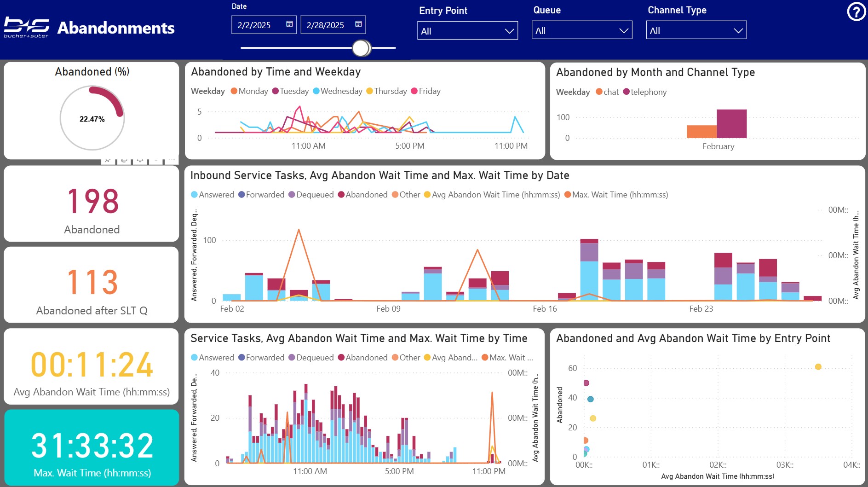
Task: Open calendar picker for start date 2/2/2025
Action: [289, 24]
